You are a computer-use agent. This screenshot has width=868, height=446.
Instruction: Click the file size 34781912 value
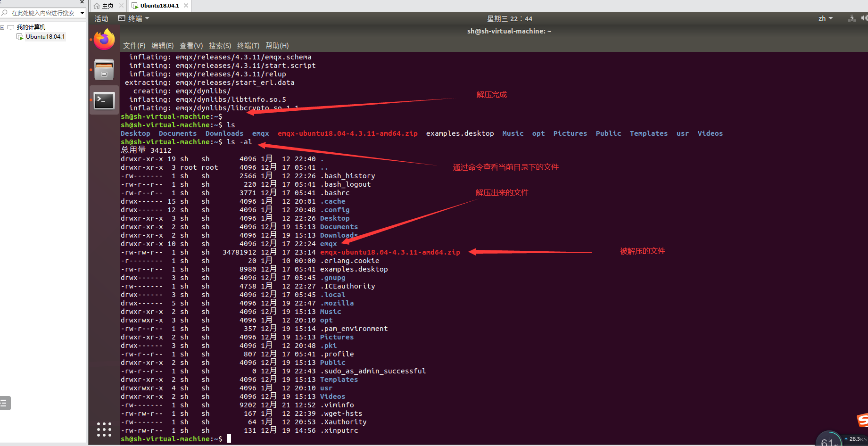(x=240, y=252)
